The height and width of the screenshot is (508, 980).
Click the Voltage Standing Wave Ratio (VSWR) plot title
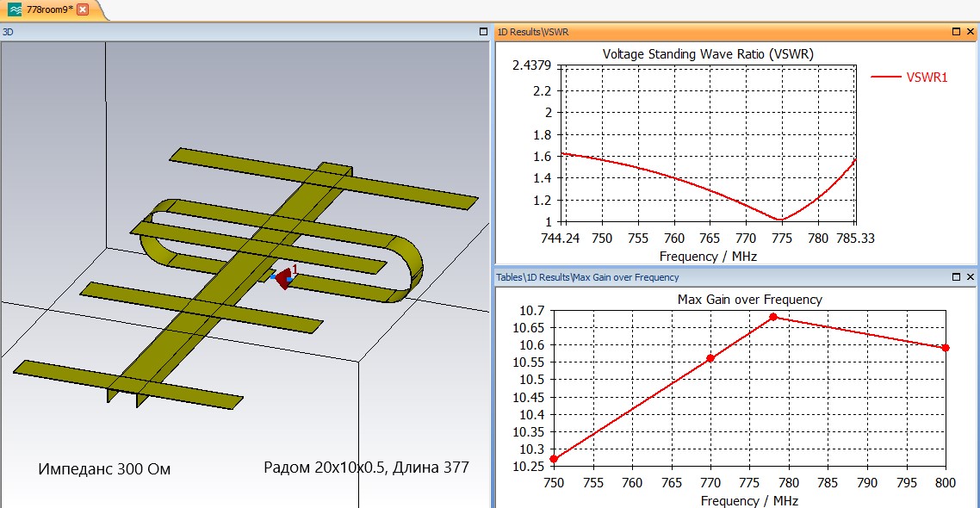click(x=708, y=54)
